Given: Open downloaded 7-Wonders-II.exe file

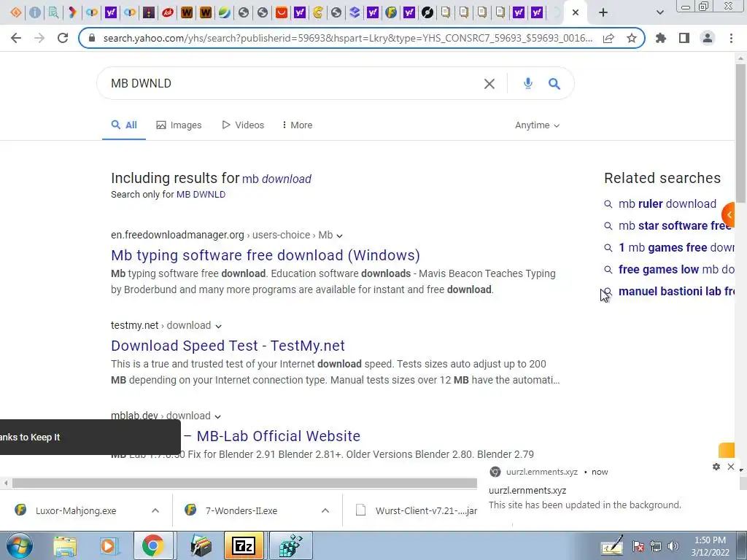Looking at the screenshot, I should pyautogui.click(x=241, y=510).
